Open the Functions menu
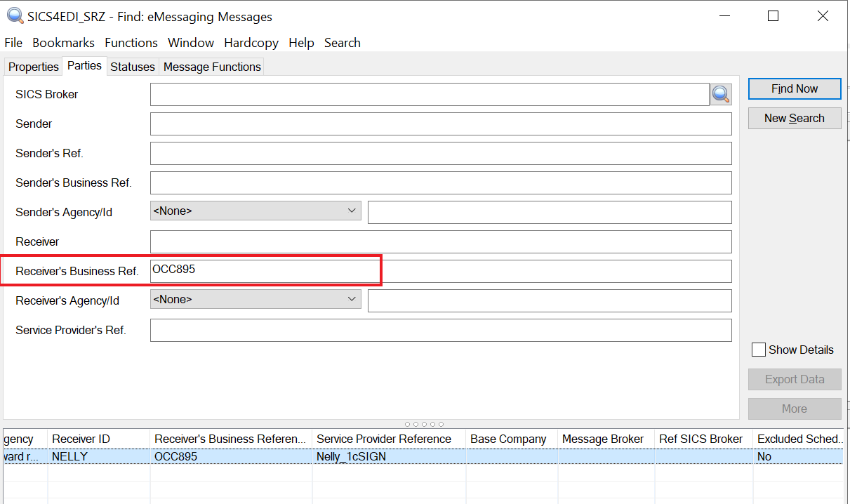This screenshot has height=504, width=850. coord(131,43)
